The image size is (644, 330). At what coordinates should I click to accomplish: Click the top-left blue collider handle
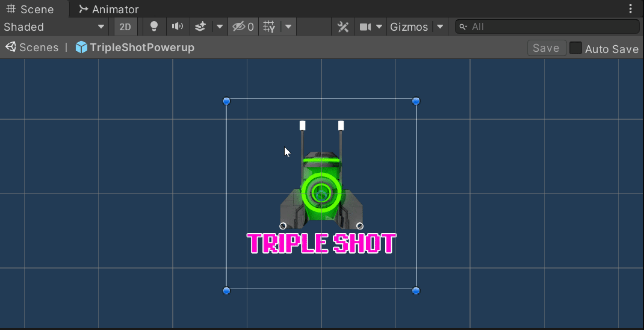tap(226, 101)
